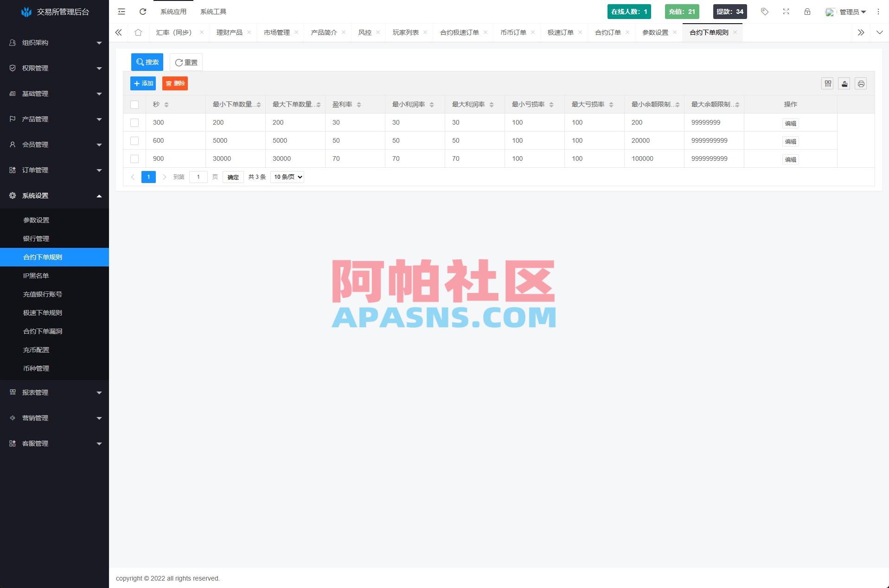Viewport: 889px width, 588px height.
Task: Select the print icon above the table
Action: tap(861, 83)
